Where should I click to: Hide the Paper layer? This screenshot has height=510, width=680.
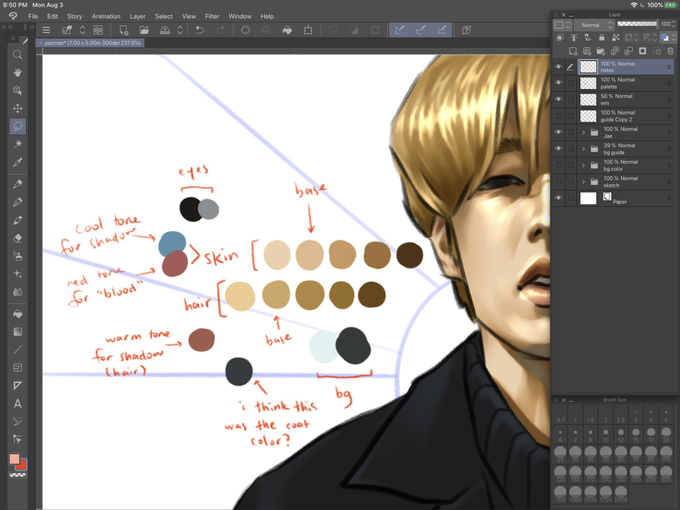(559, 198)
